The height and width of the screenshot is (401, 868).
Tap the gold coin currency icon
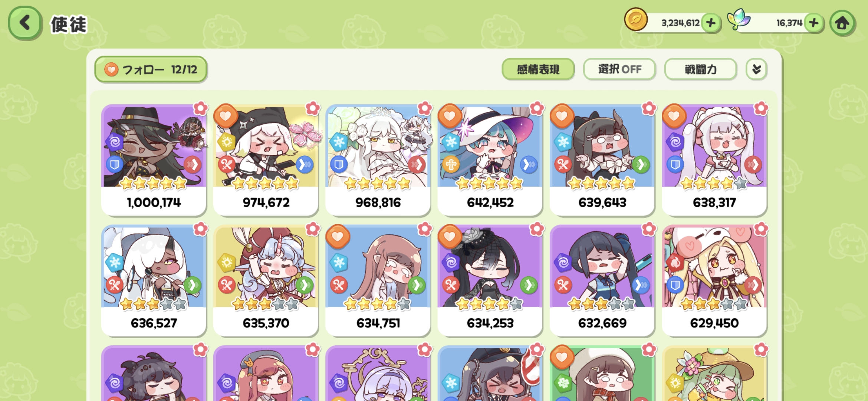tap(636, 19)
